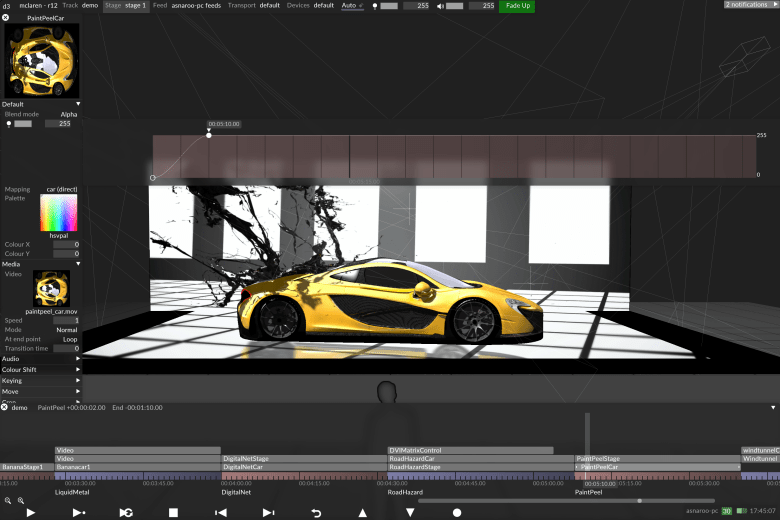Click the camera wireframe in stage view

(x=744, y=57)
